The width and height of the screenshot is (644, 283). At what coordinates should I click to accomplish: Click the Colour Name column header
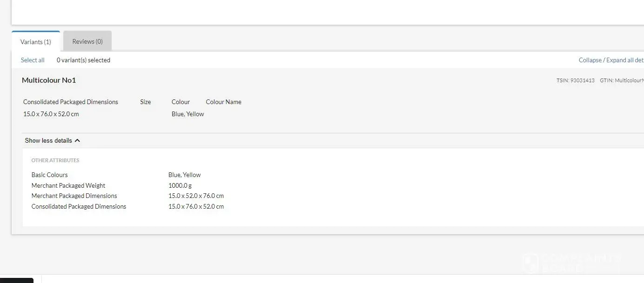[223, 102]
